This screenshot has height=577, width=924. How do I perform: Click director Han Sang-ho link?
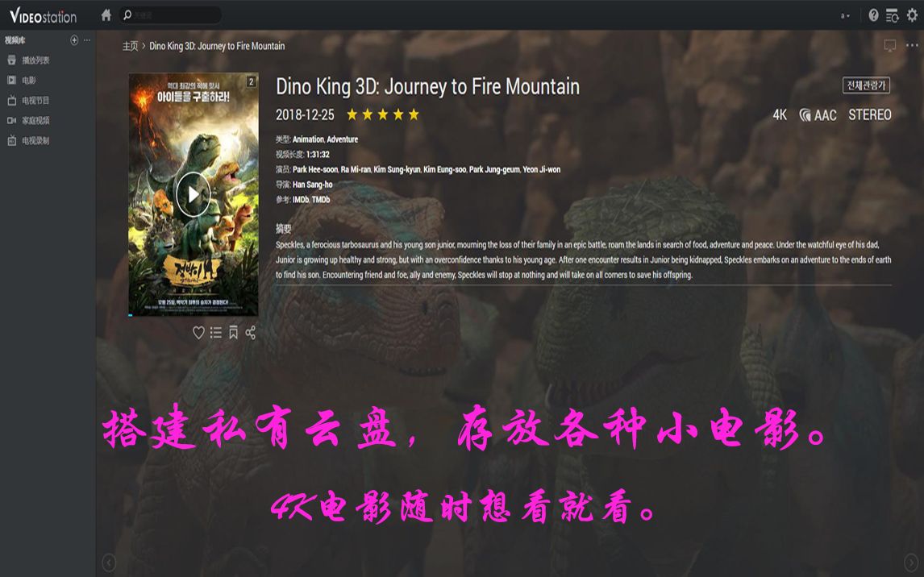tap(312, 185)
